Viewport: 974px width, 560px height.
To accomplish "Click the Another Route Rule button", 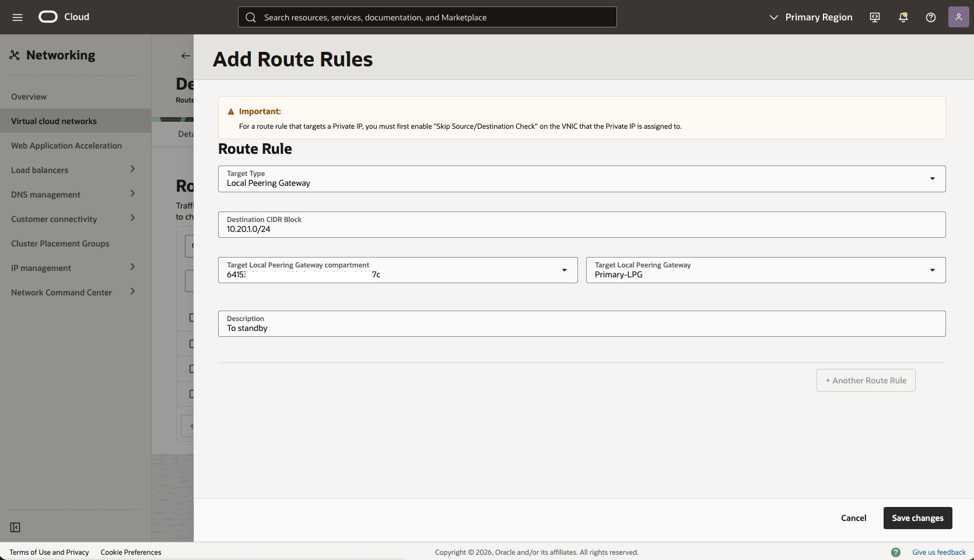I will (x=866, y=380).
